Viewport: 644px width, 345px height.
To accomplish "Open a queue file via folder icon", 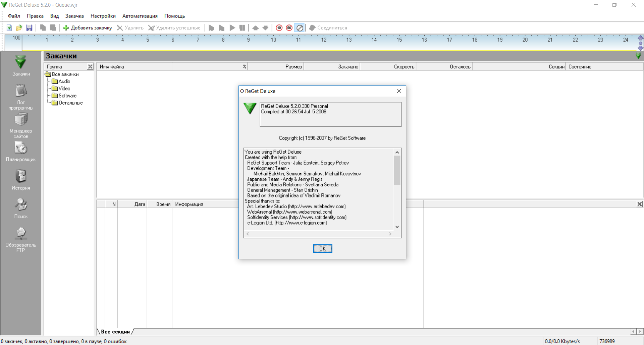I will click(19, 28).
